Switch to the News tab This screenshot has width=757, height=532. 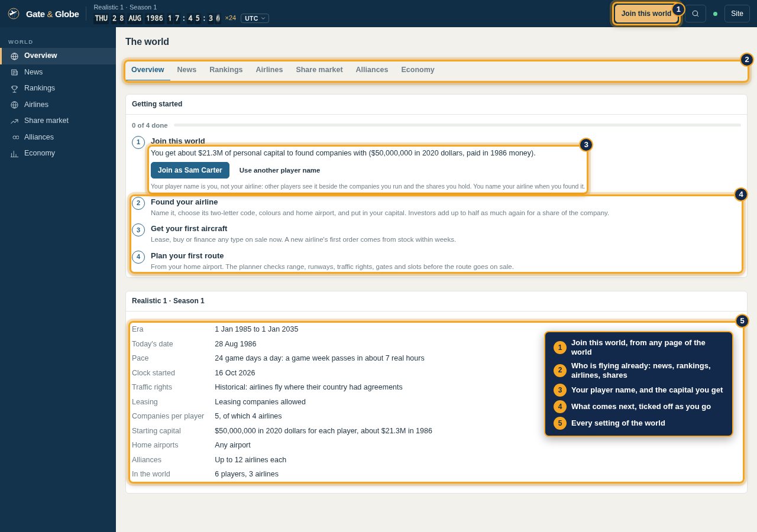point(187,70)
